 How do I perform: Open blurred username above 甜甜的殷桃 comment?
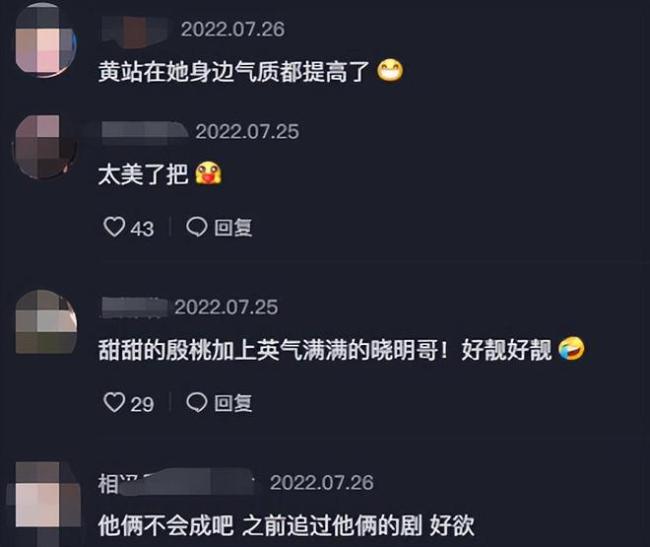tap(134, 308)
